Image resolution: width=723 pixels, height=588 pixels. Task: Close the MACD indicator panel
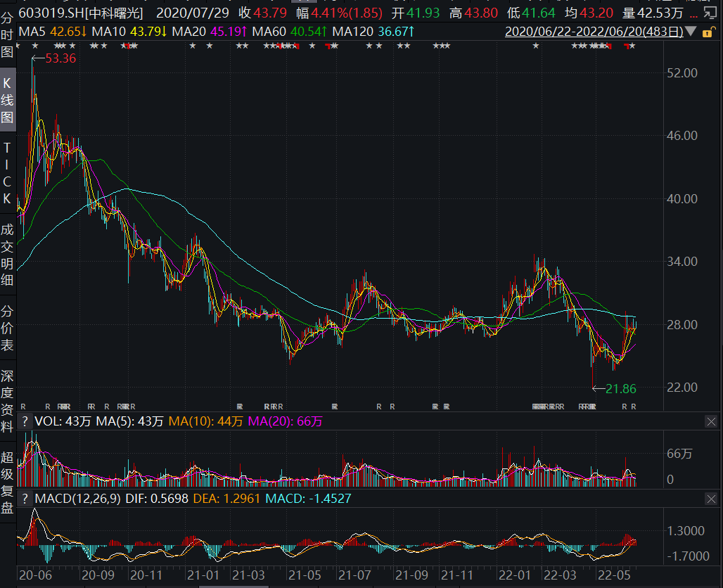(711, 499)
